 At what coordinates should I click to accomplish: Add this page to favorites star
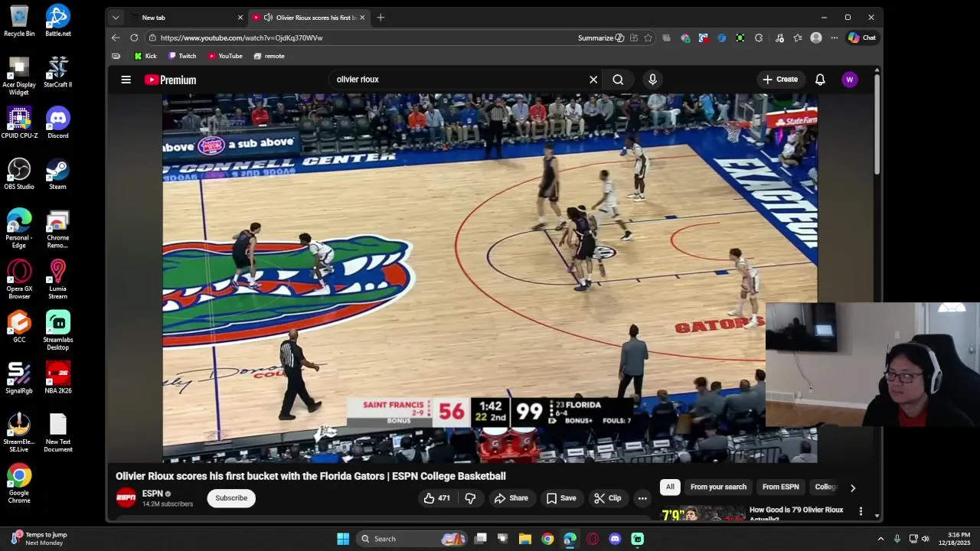pos(648,37)
